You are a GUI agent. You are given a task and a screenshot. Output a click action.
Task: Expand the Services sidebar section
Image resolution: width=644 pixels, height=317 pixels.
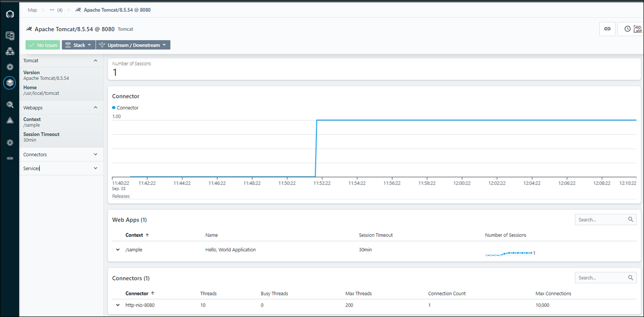(x=95, y=168)
